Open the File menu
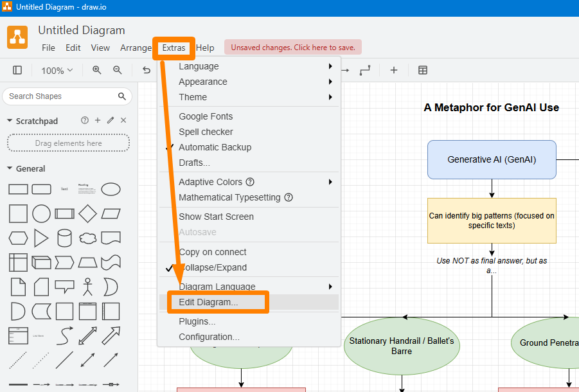This screenshot has width=579, height=392. click(x=48, y=48)
